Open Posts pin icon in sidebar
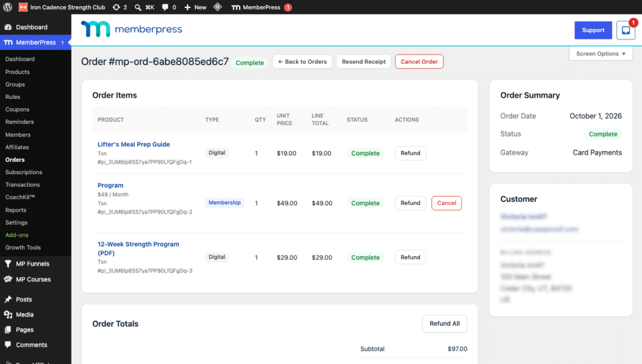This screenshot has height=364, width=642. coord(8,299)
